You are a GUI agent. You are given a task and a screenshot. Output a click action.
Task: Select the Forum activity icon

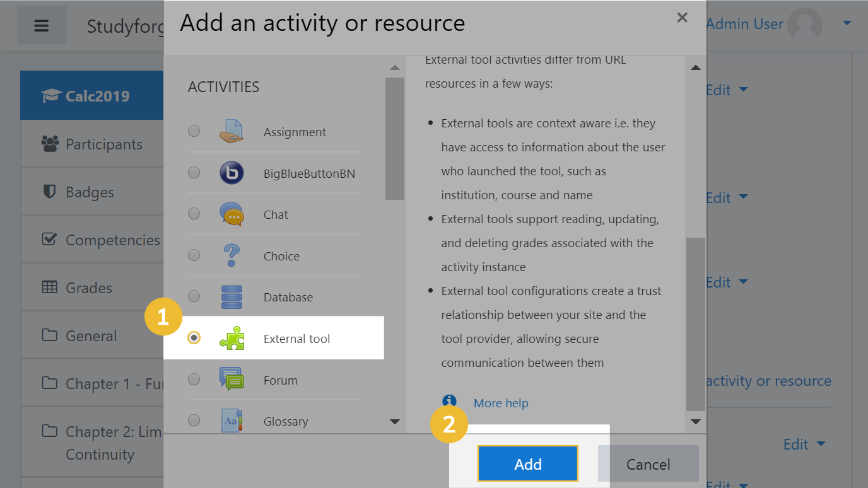click(x=231, y=379)
